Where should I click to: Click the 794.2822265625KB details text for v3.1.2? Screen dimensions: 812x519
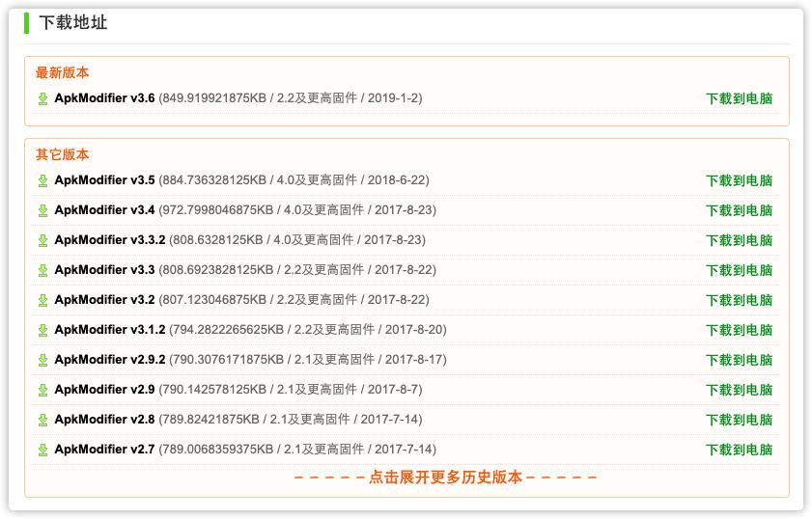308,330
